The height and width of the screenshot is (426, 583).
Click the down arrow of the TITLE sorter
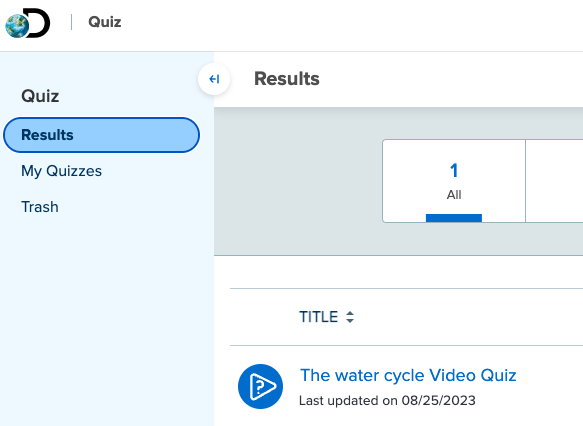click(350, 320)
